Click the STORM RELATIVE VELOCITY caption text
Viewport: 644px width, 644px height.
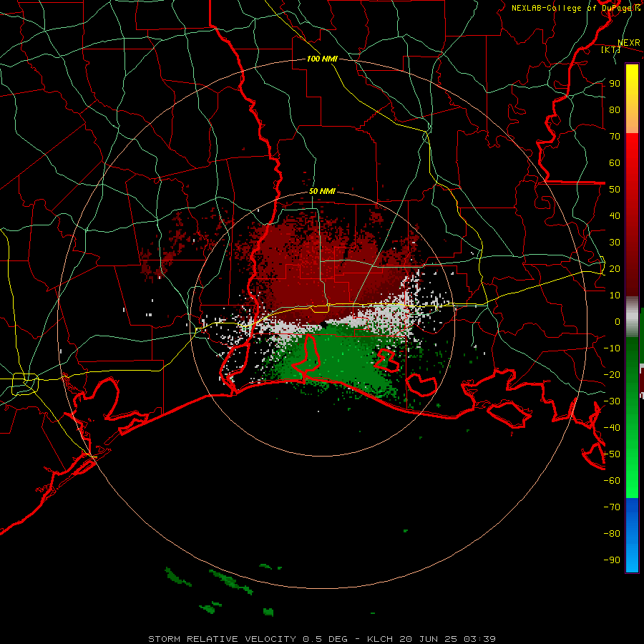coord(223,639)
